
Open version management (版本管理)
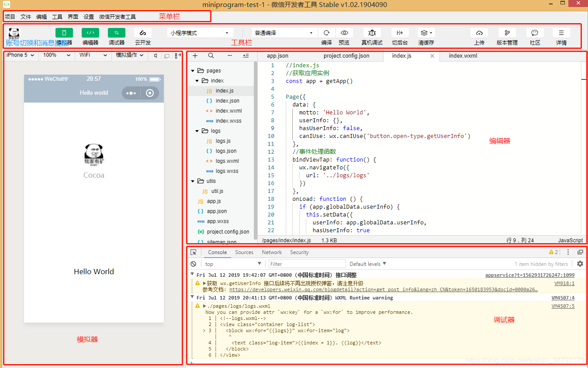tap(507, 33)
